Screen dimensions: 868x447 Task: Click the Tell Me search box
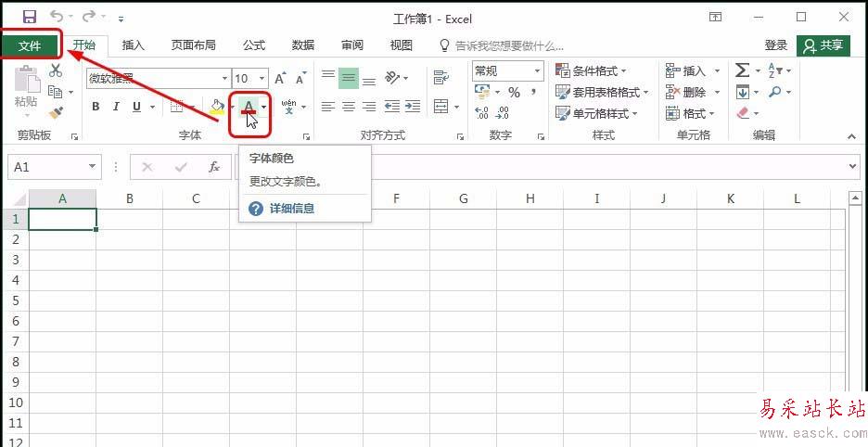click(502, 45)
